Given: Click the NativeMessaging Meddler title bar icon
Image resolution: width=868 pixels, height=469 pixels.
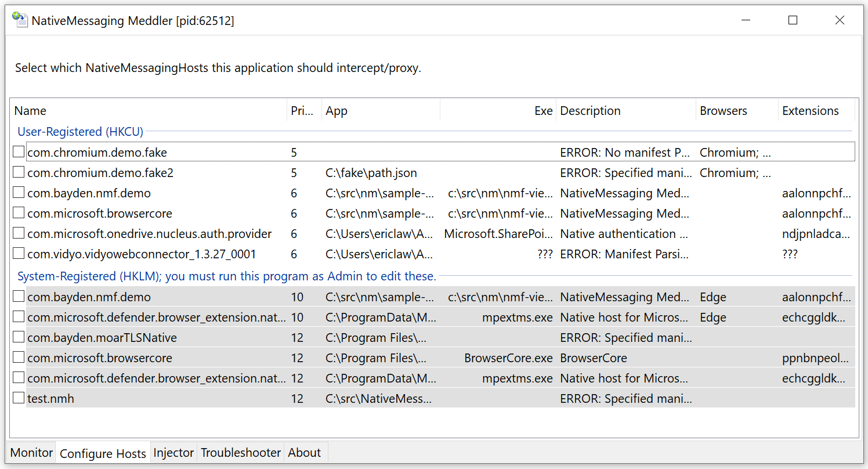Looking at the screenshot, I should 20,20.
